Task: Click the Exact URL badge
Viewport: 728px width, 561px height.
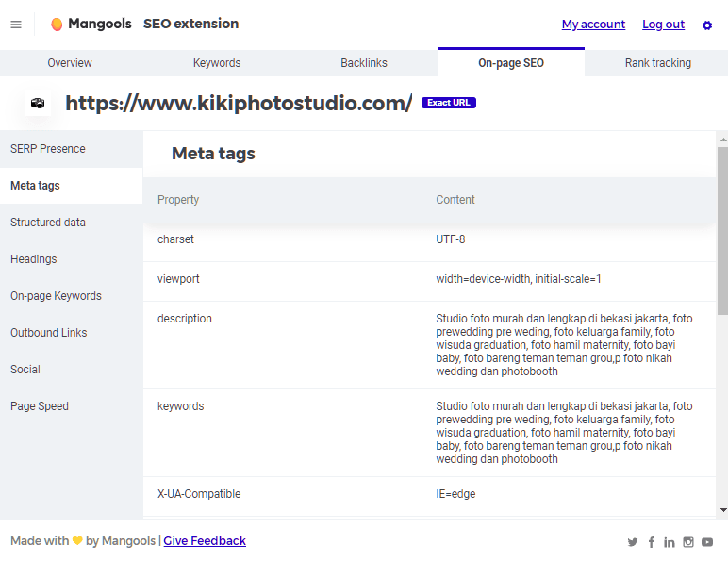Action: pos(449,103)
